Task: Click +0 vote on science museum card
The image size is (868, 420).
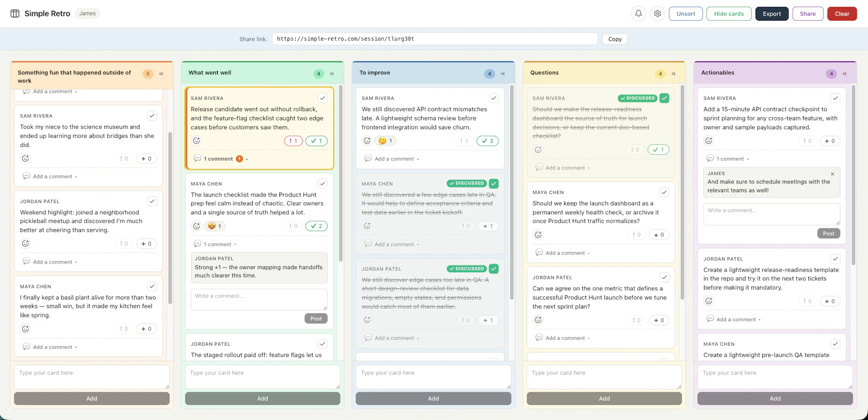Action: point(146,158)
